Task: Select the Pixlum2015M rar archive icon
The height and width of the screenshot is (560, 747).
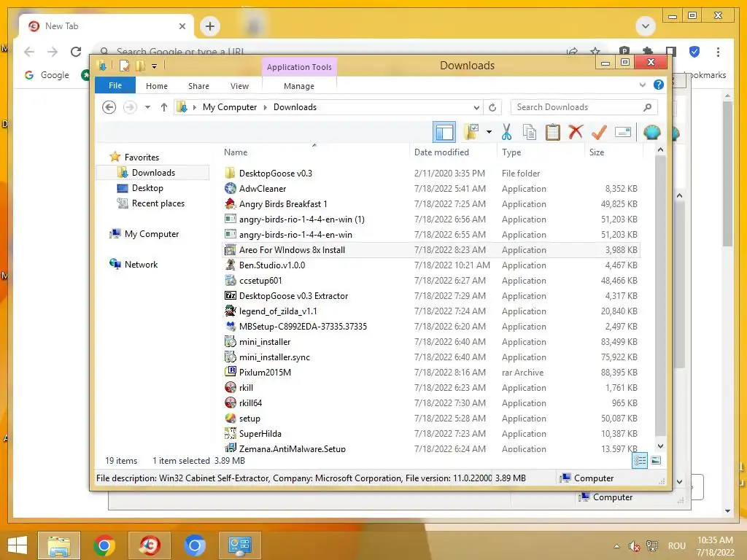Action: point(230,372)
